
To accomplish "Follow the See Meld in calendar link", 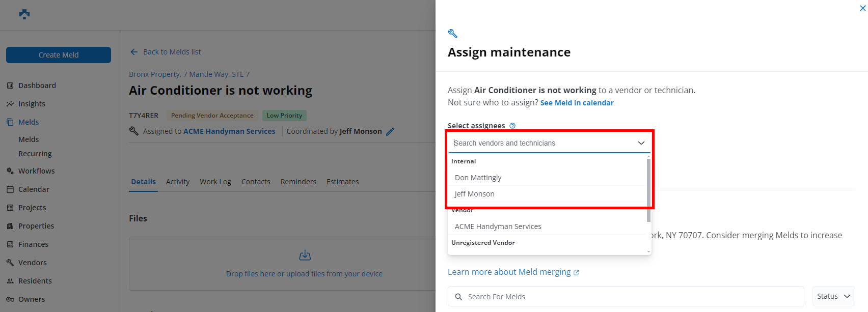I will pos(577,103).
